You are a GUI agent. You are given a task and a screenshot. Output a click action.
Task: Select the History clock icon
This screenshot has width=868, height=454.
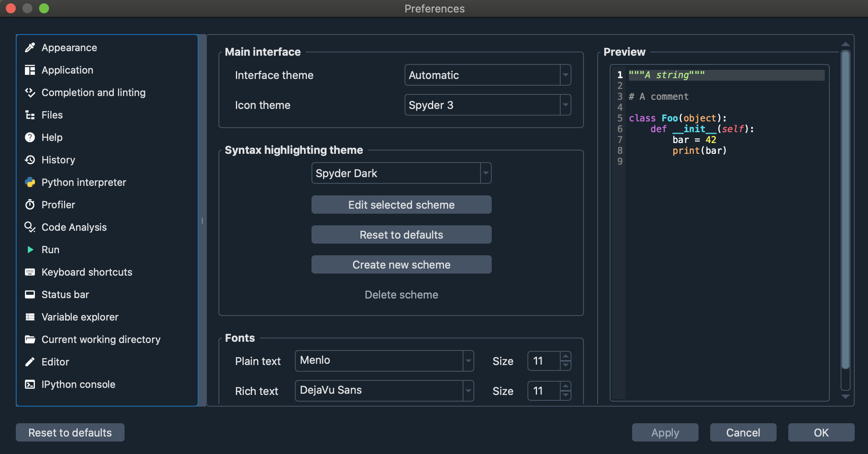coord(30,160)
